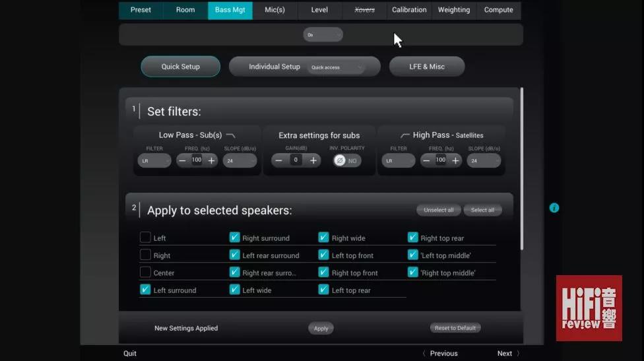Increase sub gain with plus icon
This screenshot has height=361, width=644.
(x=313, y=160)
